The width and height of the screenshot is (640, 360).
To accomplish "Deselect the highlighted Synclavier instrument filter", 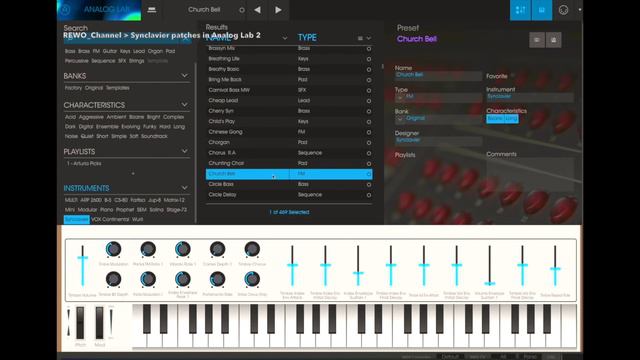I will tap(76, 219).
